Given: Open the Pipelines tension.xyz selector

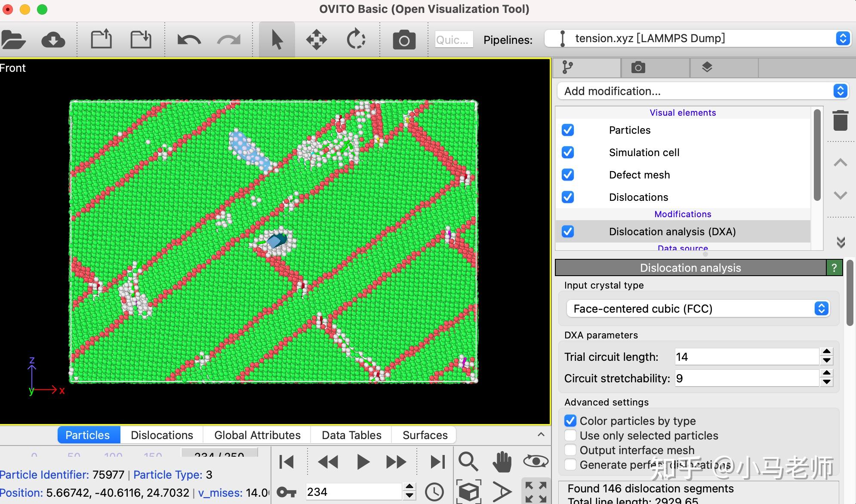Looking at the screenshot, I should (698, 39).
